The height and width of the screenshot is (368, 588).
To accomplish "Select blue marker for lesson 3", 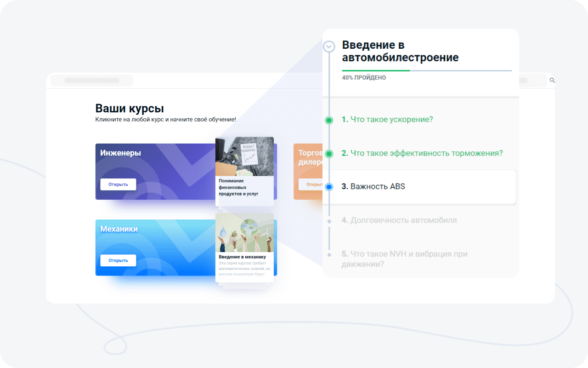I will point(329,187).
